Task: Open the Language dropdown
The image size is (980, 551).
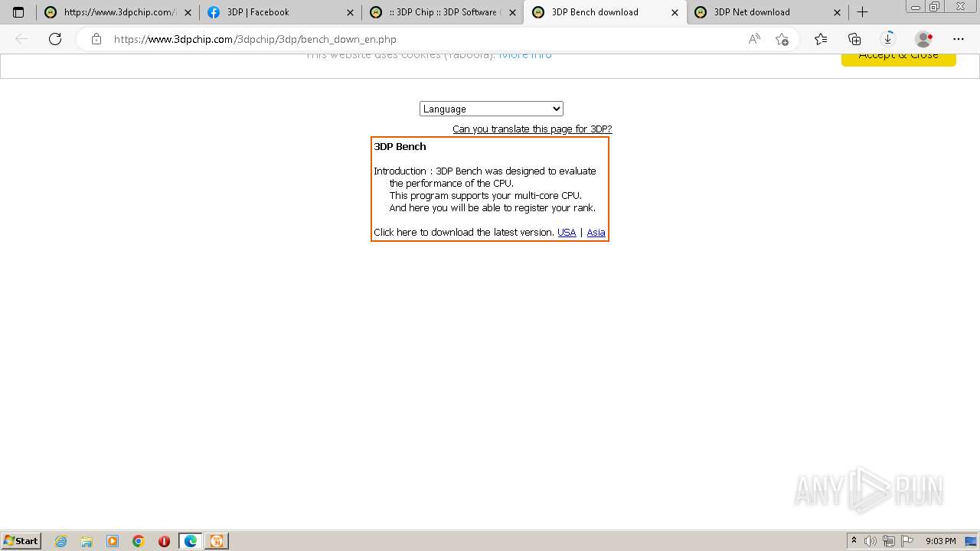Action: tap(491, 109)
